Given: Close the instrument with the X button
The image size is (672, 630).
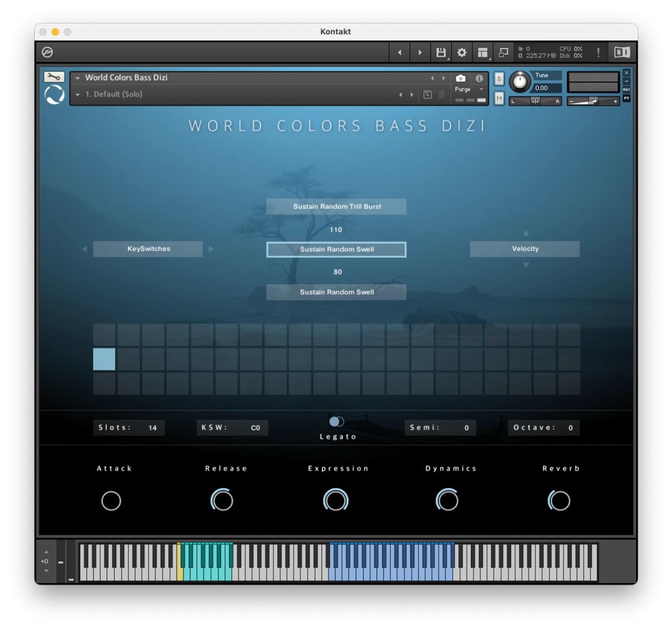Looking at the screenshot, I should point(627,73).
